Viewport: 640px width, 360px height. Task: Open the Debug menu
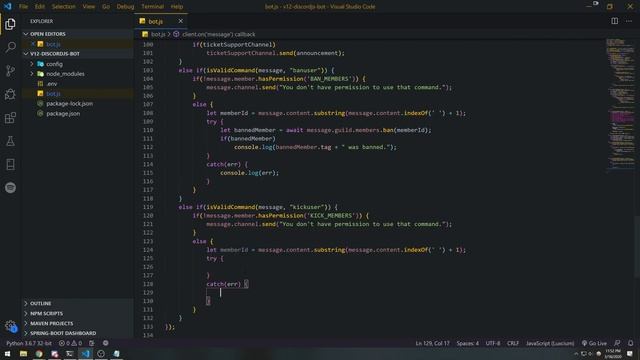pos(125,7)
